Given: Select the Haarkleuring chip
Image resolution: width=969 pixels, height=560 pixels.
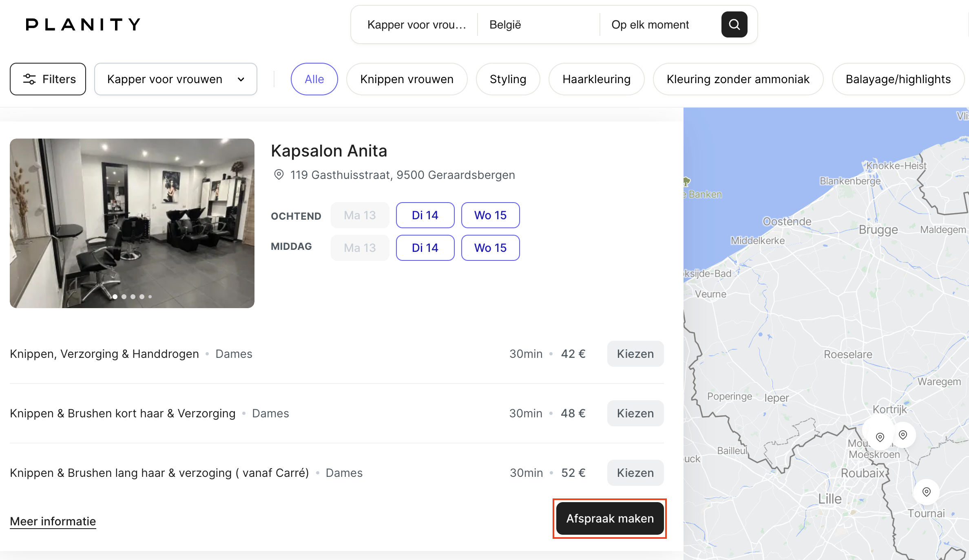Looking at the screenshot, I should [596, 79].
